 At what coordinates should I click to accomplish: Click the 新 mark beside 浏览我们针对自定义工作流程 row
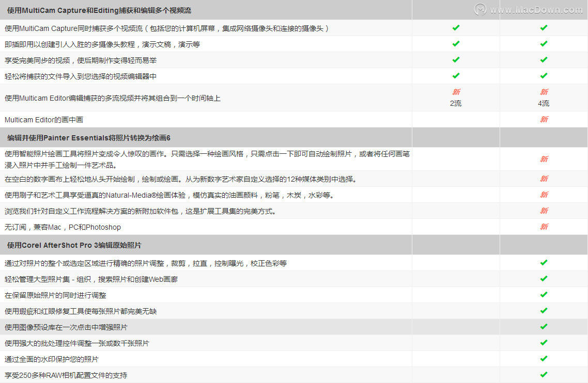point(544,211)
